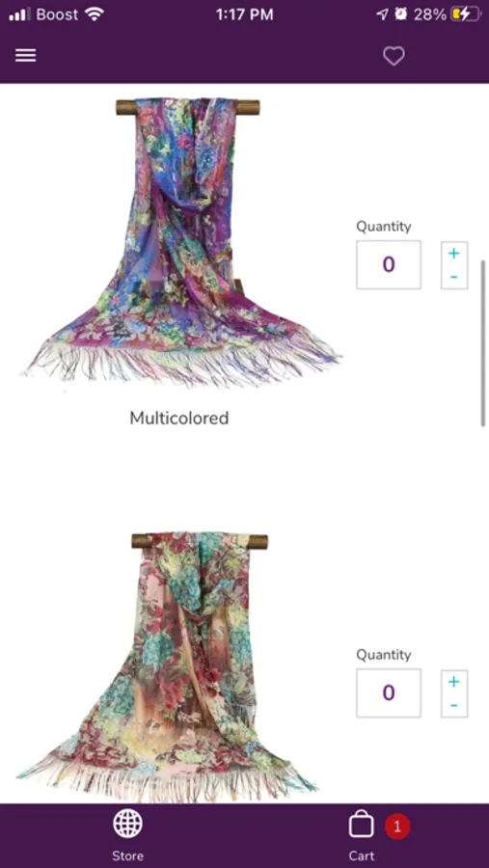
Task: Select the Multicolored scarf quantity field
Action: click(x=389, y=264)
